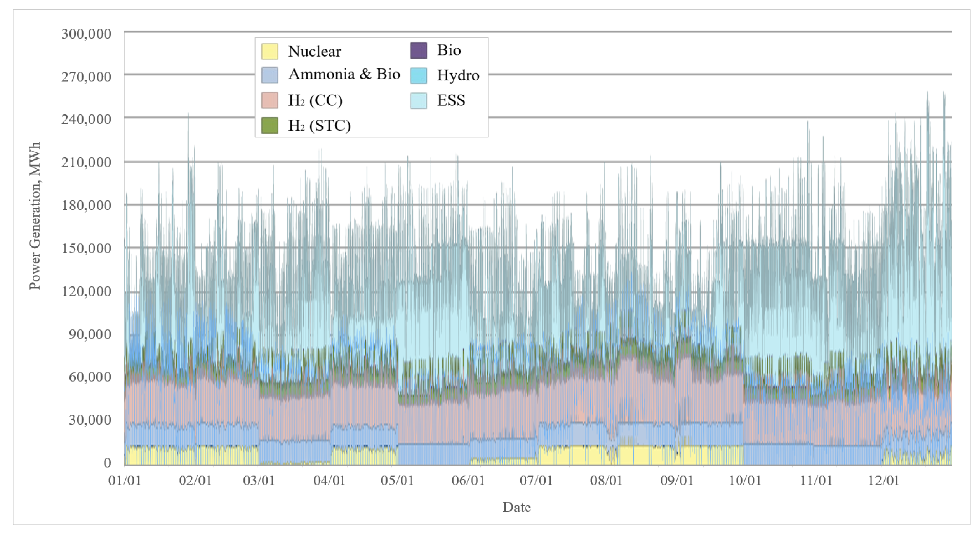Click the 09/01 date axis label

pos(677,481)
